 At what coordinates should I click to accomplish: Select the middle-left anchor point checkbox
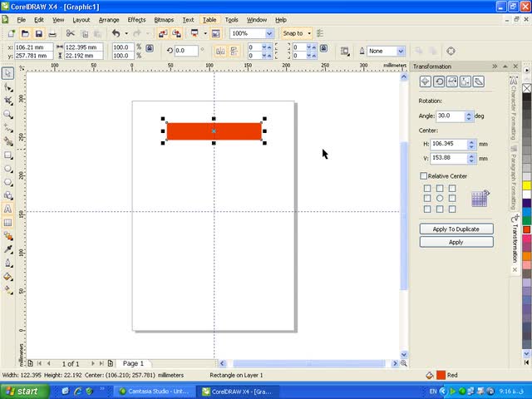click(x=427, y=198)
